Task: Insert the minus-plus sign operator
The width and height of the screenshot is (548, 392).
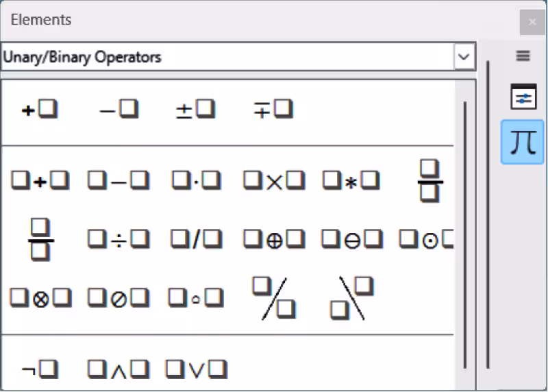Action: pos(273,110)
